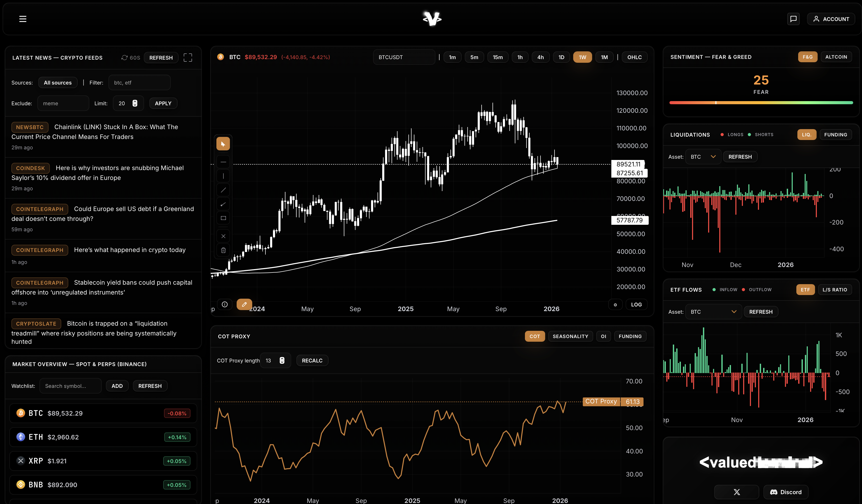Select the vertical line drawing tool

[x=223, y=176]
